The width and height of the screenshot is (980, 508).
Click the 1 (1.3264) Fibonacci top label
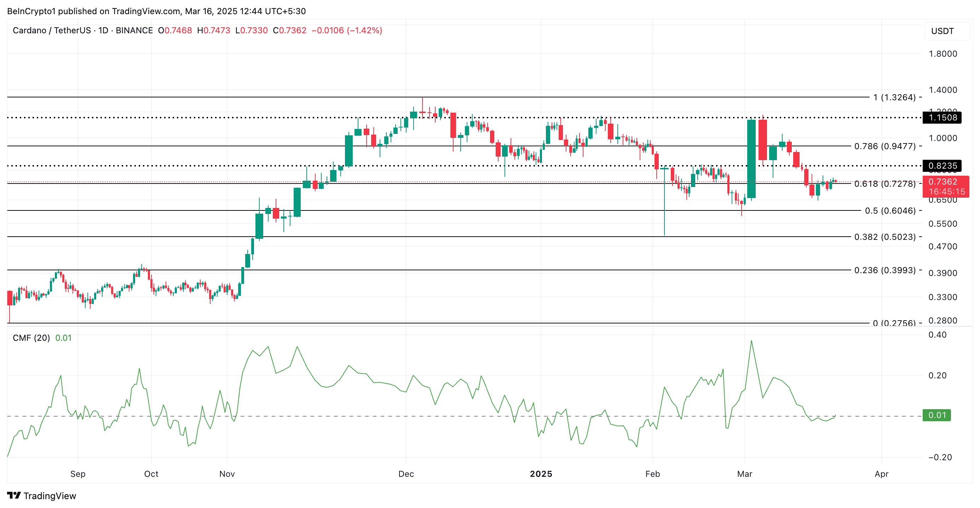[894, 97]
